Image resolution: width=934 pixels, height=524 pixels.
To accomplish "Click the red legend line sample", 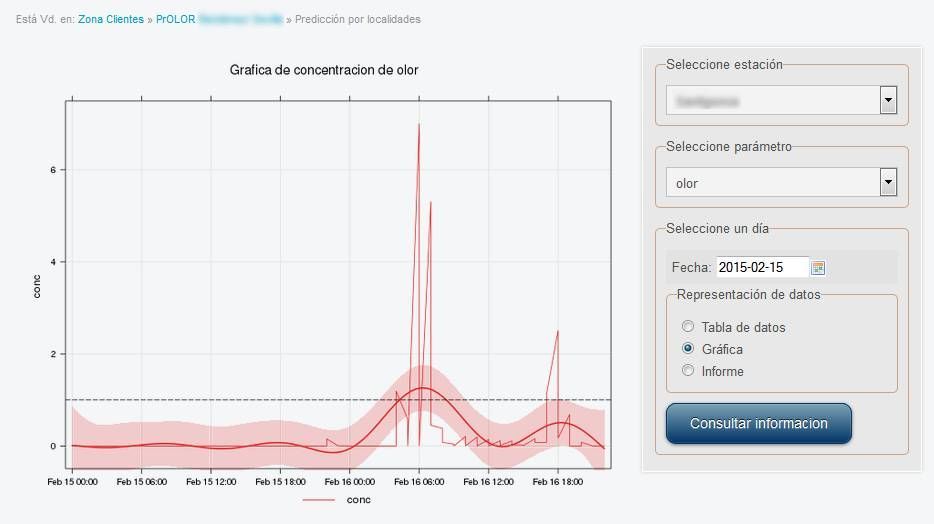I will pyautogui.click(x=319, y=500).
